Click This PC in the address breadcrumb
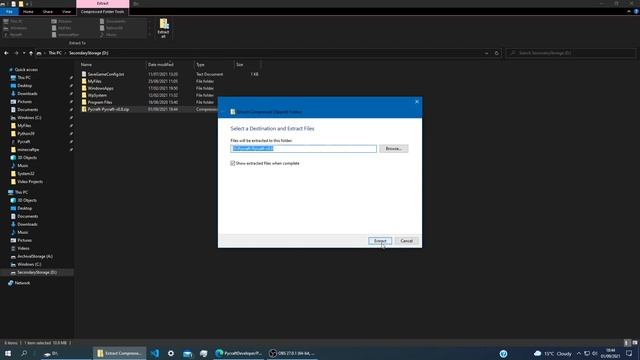 tap(55, 53)
